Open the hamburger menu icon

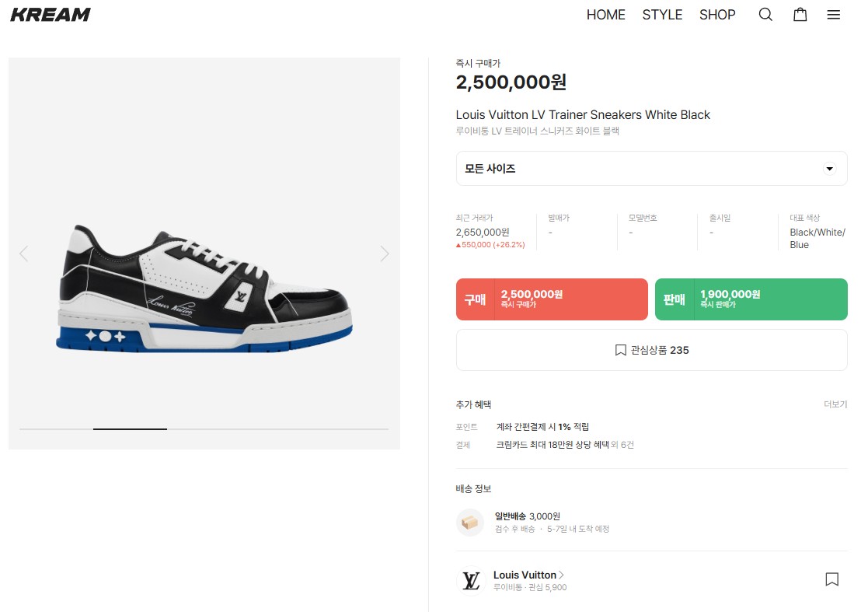click(834, 15)
